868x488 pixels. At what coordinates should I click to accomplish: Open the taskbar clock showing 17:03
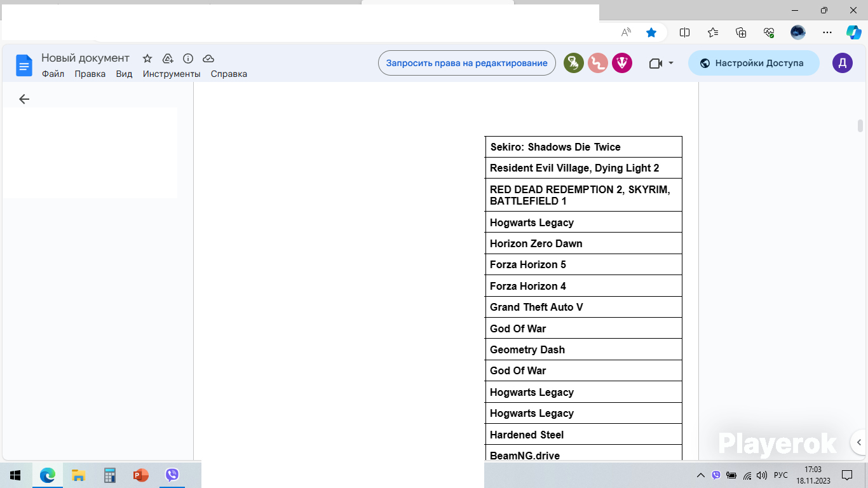point(813,475)
